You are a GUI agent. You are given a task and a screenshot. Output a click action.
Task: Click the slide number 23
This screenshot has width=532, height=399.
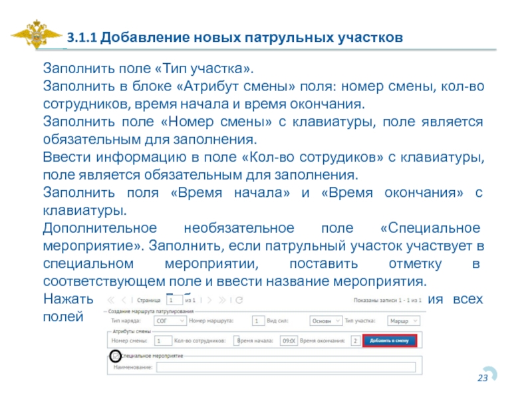coord(483,378)
